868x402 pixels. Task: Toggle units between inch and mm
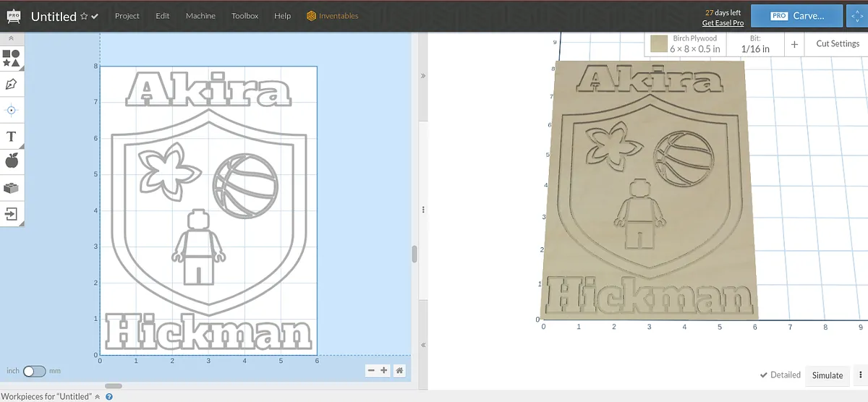point(34,371)
